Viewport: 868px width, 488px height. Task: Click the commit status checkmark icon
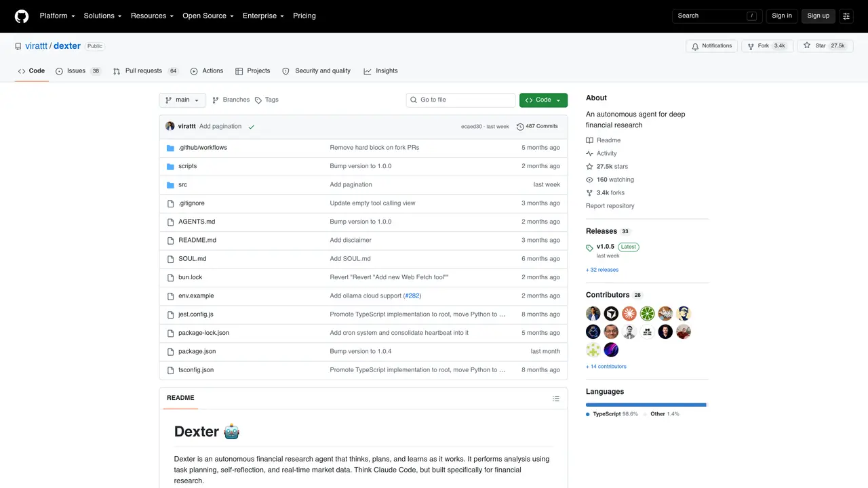252,127
